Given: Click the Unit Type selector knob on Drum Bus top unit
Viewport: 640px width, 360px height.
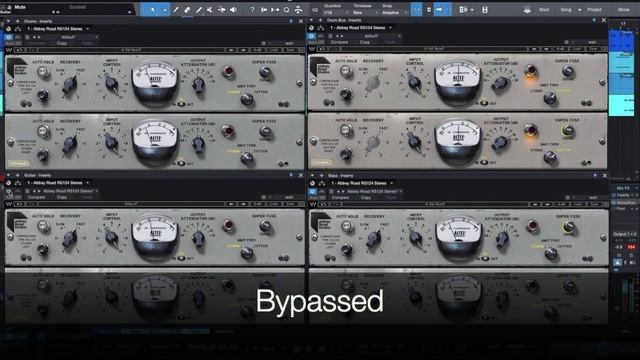Looking at the screenshot, I should [550, 98].
